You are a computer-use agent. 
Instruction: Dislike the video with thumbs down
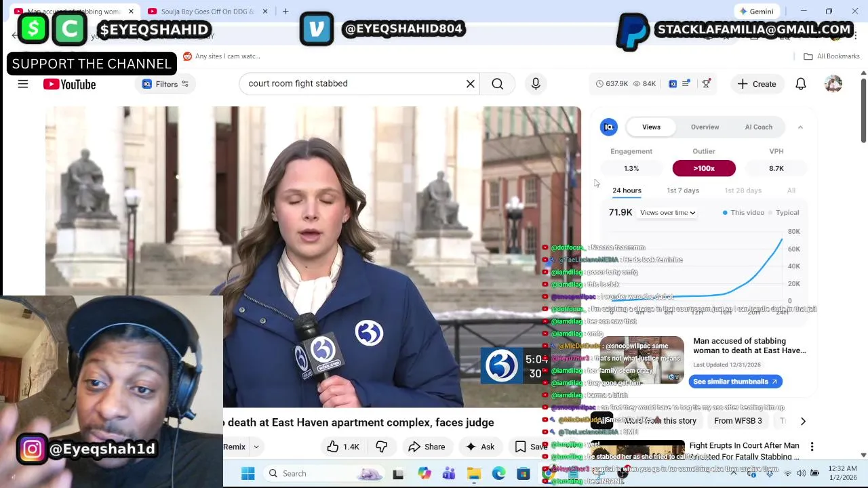(x=382, y=447)
